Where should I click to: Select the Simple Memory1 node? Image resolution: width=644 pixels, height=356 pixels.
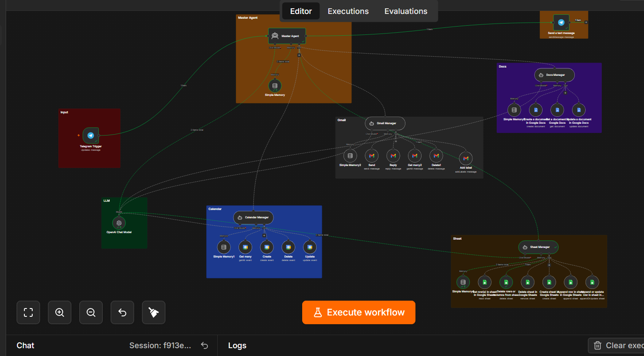pyautogui.click(x=224, y=247)
